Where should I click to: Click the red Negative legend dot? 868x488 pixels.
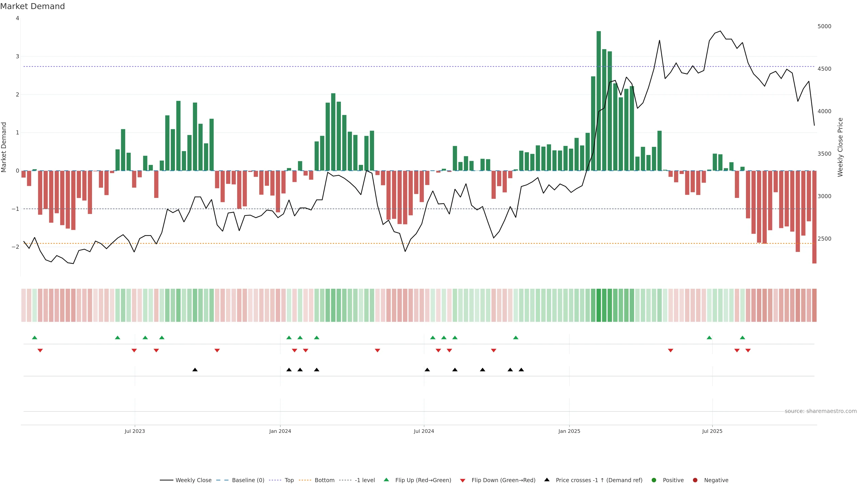[695, 480]
